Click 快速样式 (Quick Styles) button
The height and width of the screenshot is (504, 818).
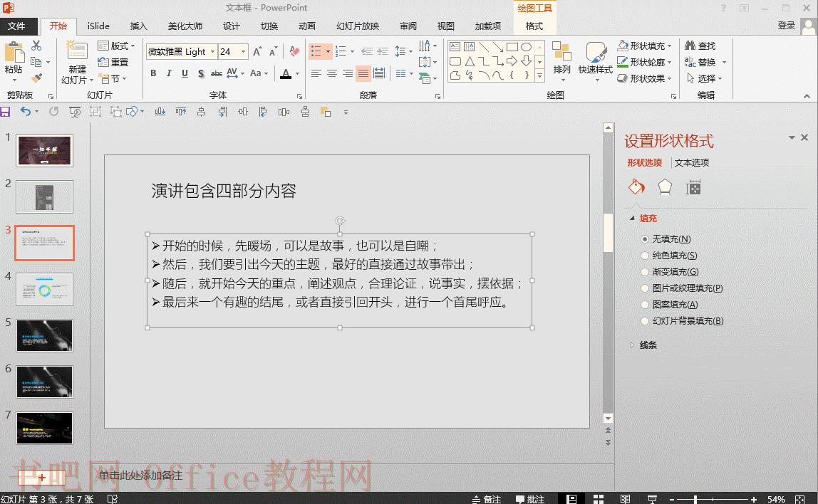click(595, 61)
